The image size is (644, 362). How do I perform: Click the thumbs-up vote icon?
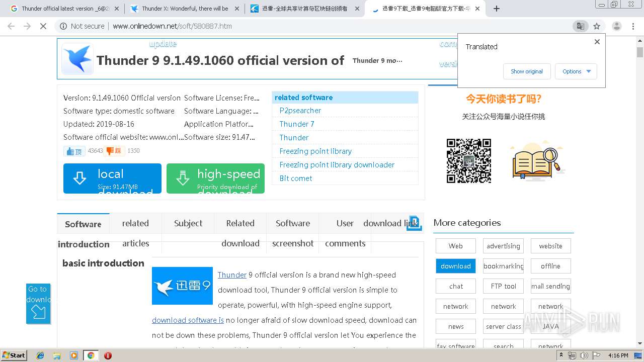pos(74,151)
